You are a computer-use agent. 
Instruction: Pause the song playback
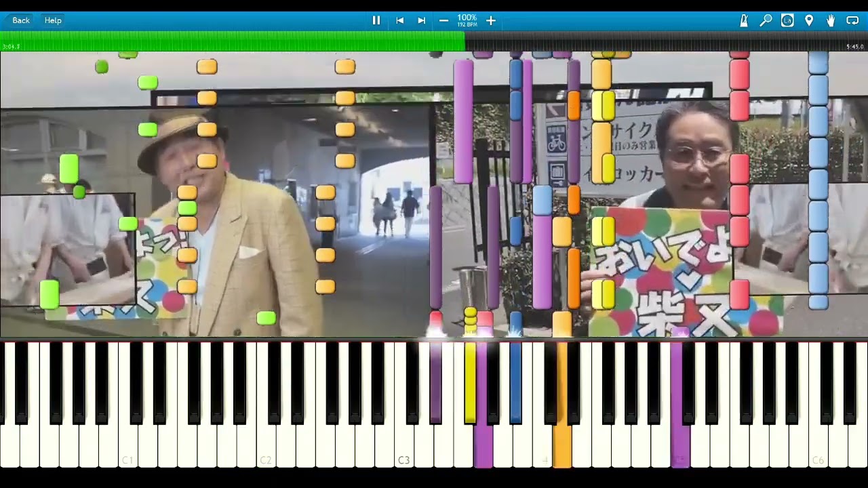coord(376,20)
